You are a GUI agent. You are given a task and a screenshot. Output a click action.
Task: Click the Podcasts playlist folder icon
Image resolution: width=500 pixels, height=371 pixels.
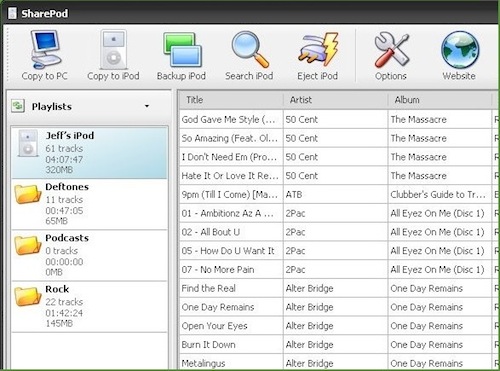coord(27,245)
